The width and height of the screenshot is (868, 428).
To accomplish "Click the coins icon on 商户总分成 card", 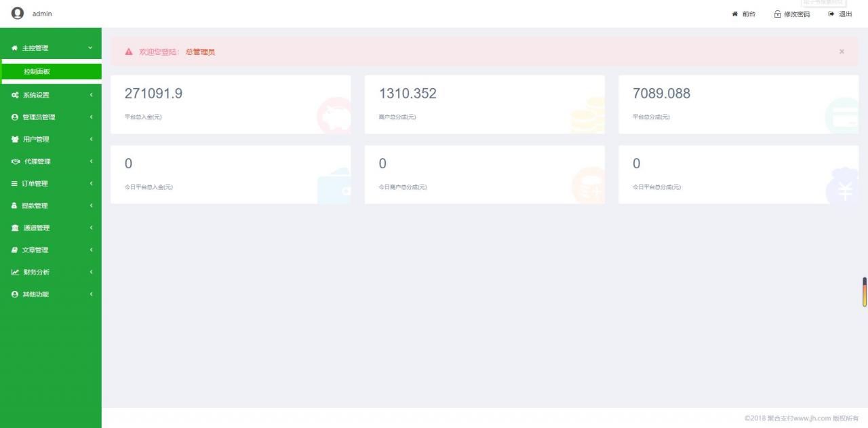I will (588, 115).
